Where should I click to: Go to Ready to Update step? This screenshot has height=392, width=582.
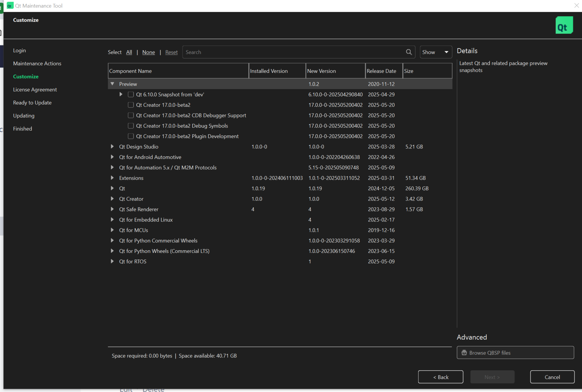coord(32,103)
